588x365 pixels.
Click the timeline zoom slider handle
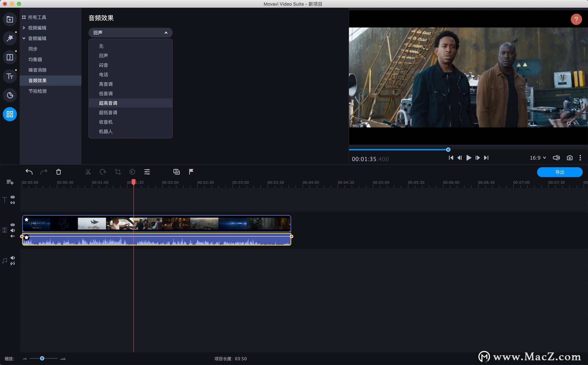click(42, 358)
